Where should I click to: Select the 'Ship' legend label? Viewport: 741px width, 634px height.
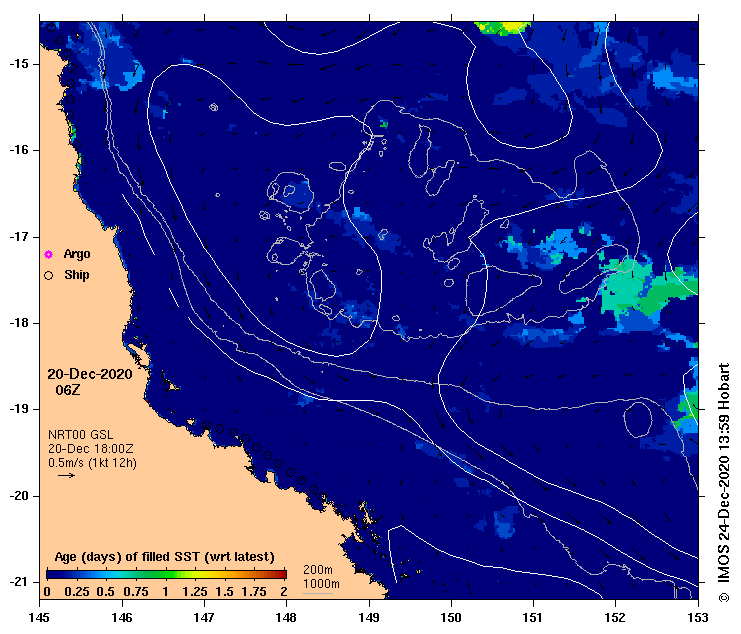tap(77, 275)
